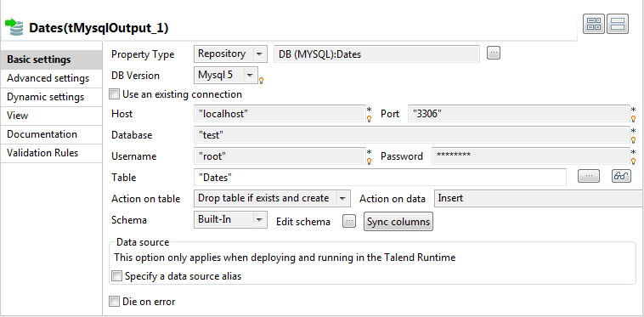
Task: Check Specify a data source alias
Action: click(x=117, y=276)
